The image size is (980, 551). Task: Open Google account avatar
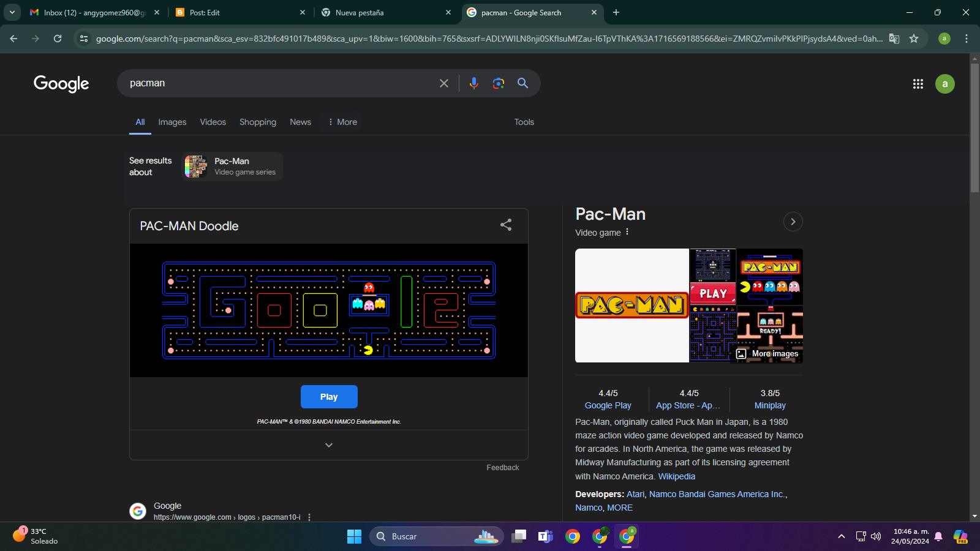[945, 84]
